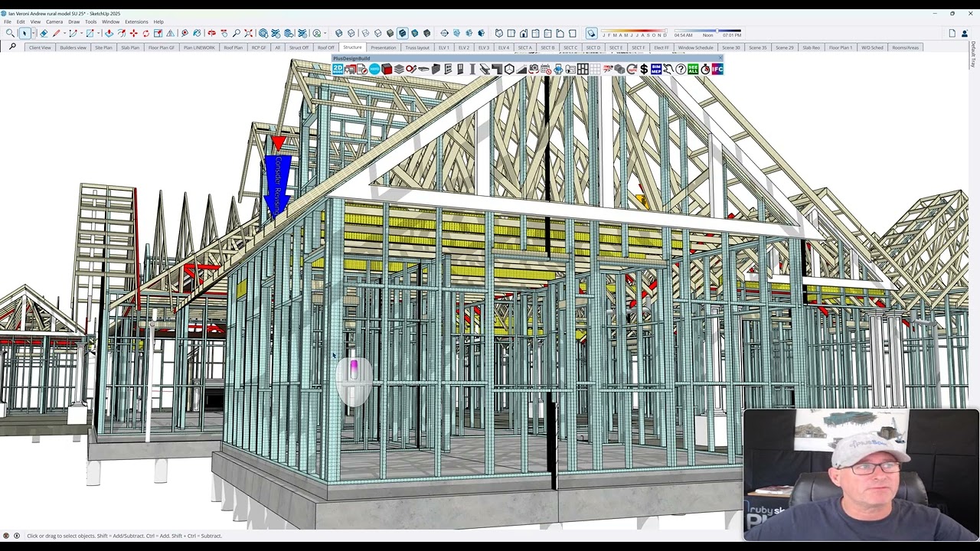Click the question mark help icon
980x551 pixels.
coord(681,69)
